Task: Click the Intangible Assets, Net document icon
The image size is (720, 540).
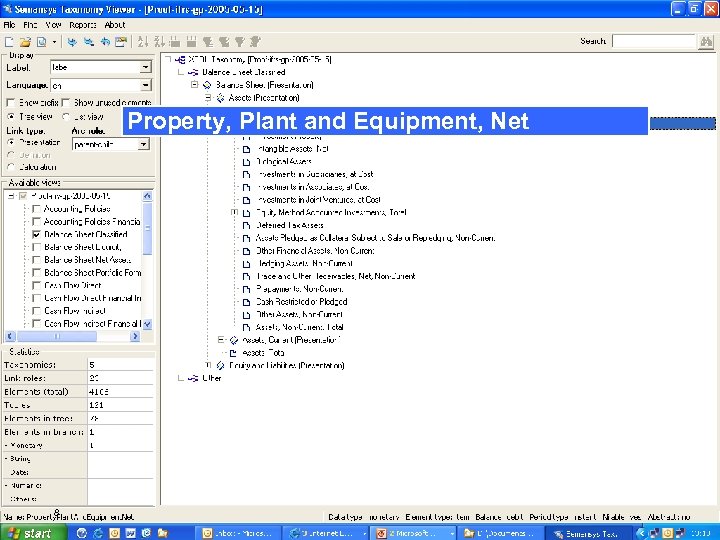Action: [x=247, y=148]
